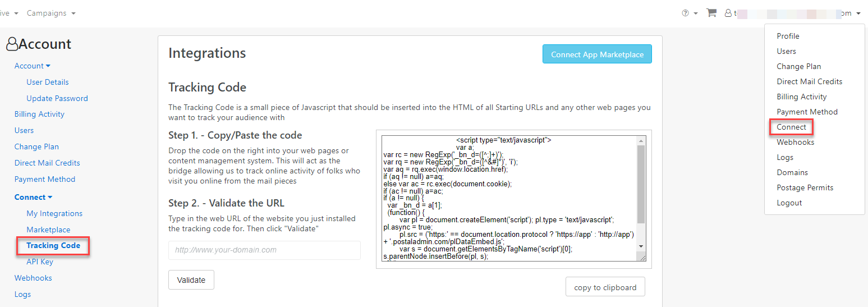
Task: Copy tracking code to clipboard
Action: click(605, 287)
